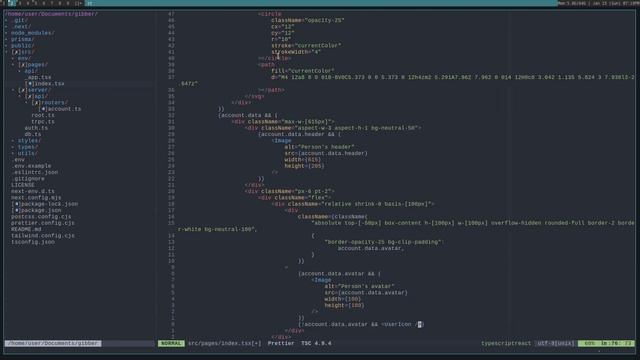Click the file tree statusline path
Image resolution: width=640 pixels, height=360 pixels.
53,343
